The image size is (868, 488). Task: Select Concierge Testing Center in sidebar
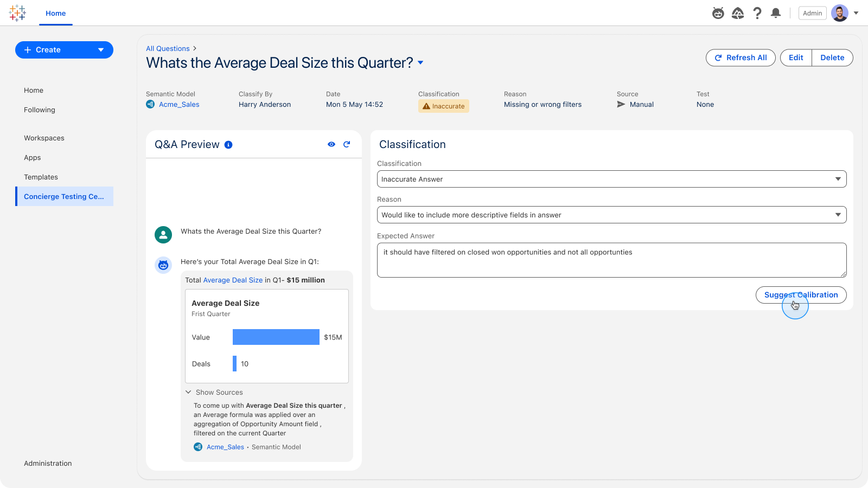click(64, 196)
